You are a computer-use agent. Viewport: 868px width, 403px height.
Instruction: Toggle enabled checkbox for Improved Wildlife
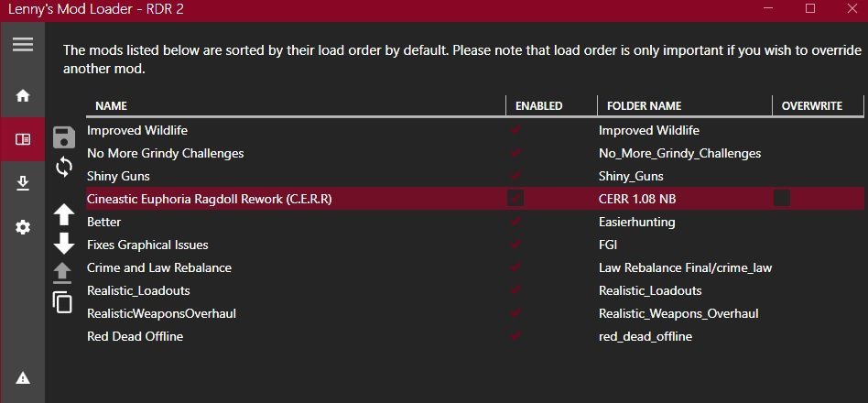pos(516,130)
